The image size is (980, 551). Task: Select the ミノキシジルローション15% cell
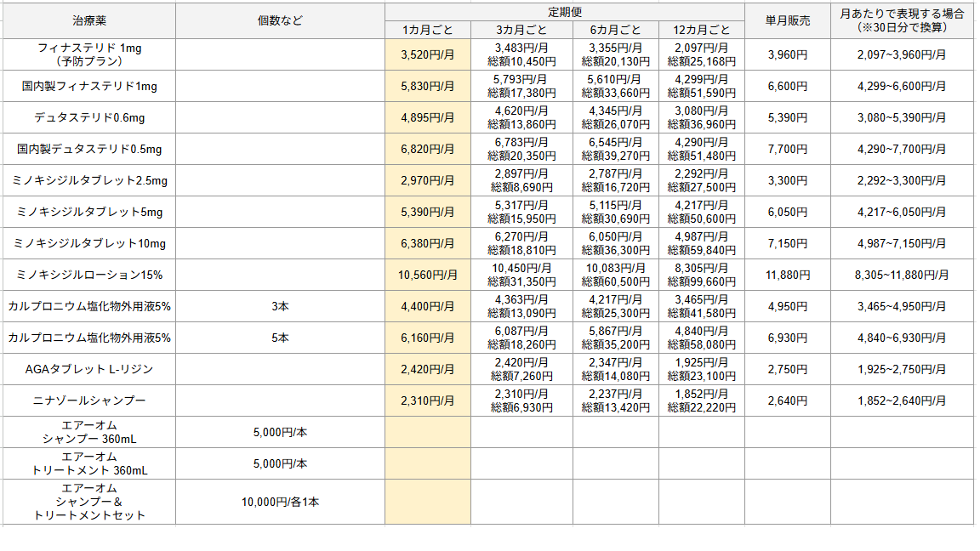pos(89,275)
